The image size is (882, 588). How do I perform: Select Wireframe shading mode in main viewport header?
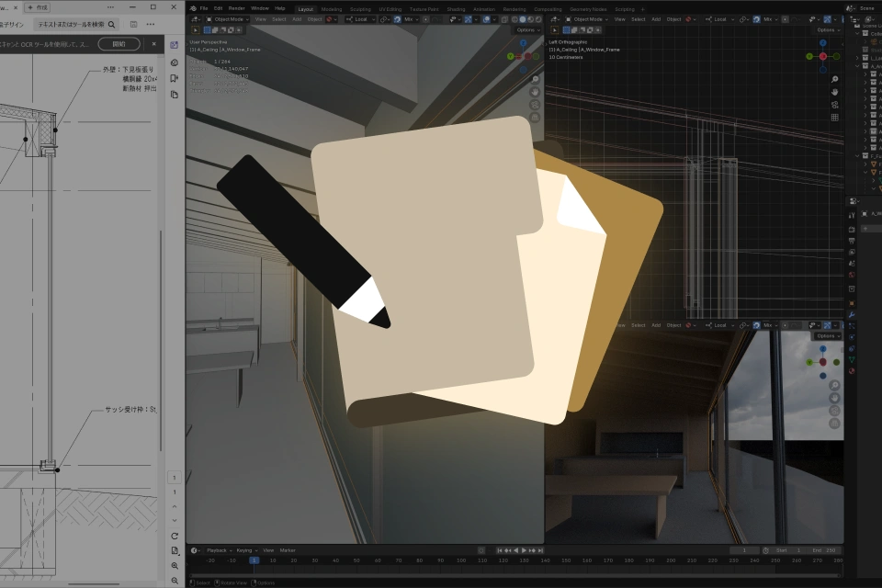[514, 19]
